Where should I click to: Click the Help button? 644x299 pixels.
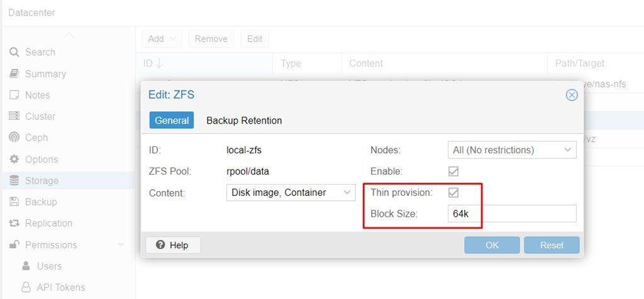[173, 245]
